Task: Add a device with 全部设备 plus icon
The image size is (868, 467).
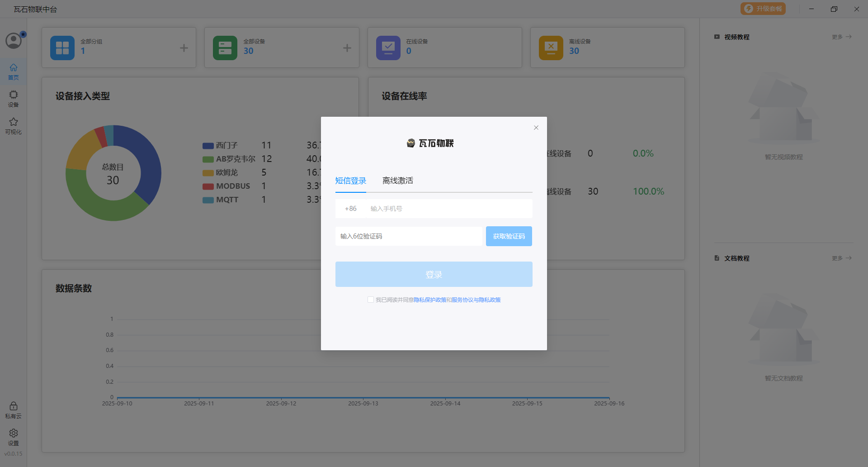Action: (347, 48)
